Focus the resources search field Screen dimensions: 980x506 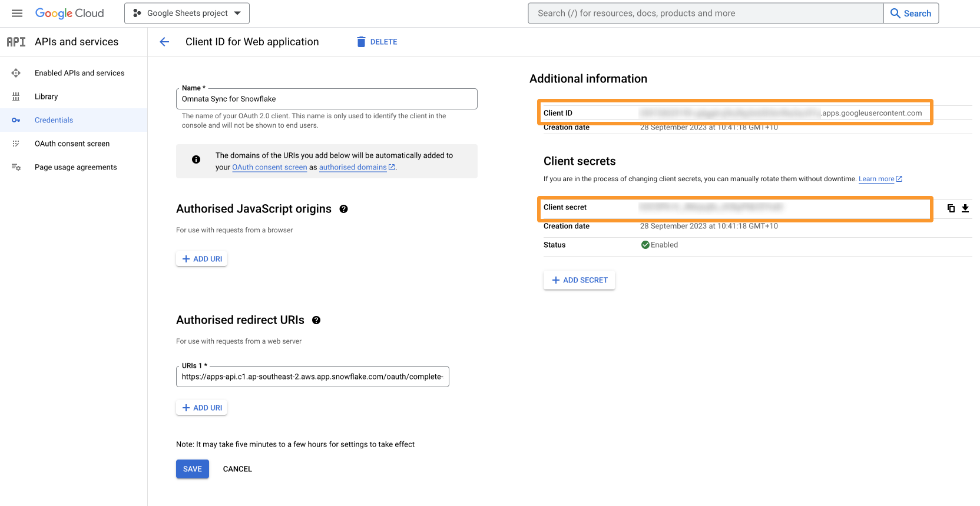(x=706, y=13)
